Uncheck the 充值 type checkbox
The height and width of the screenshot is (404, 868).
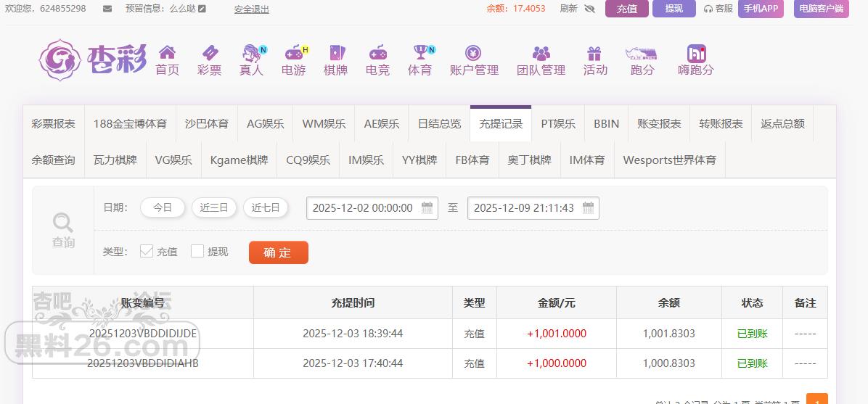[147, 251]
